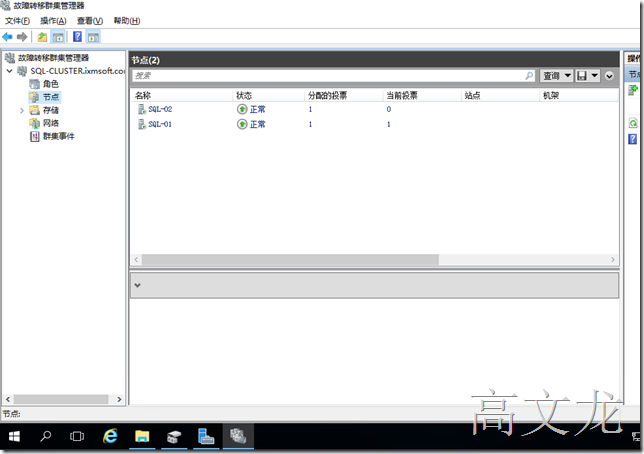Click the node list horizontal scrollbar thumb
This screenshot has width=644, height=454.
[290, 260]
